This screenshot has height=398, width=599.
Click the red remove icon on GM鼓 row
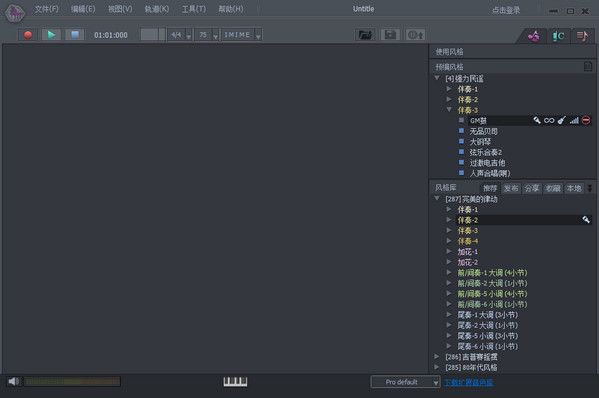coord(586,120)
